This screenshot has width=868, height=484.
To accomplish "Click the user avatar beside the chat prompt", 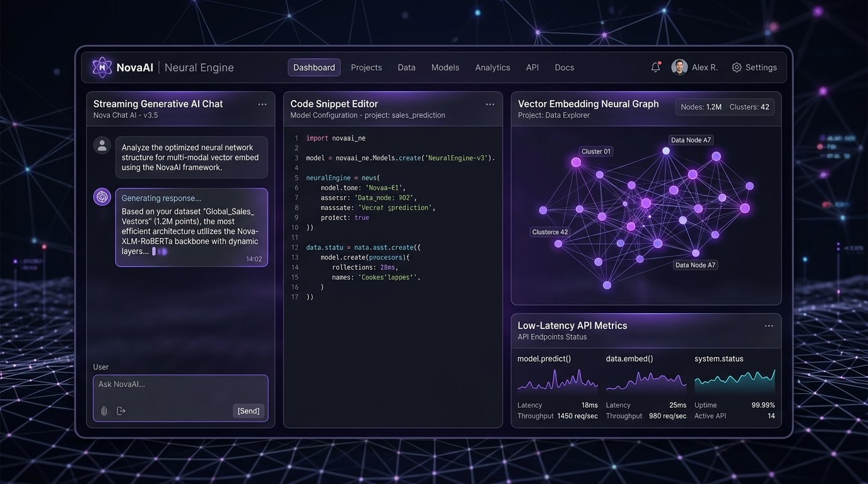I will tap(102, 146).
